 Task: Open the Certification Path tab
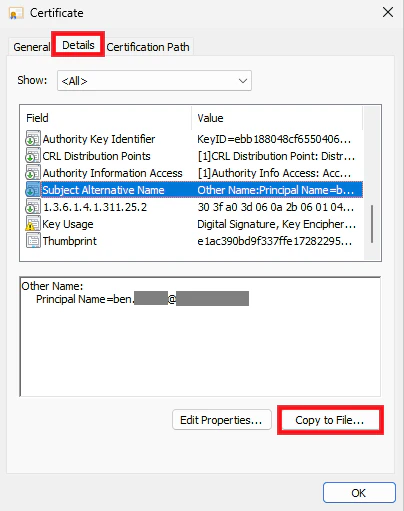148,47
